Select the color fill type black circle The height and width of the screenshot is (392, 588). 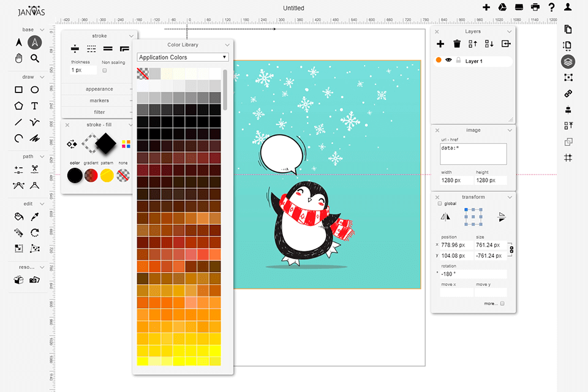click(x=75, y=175)
